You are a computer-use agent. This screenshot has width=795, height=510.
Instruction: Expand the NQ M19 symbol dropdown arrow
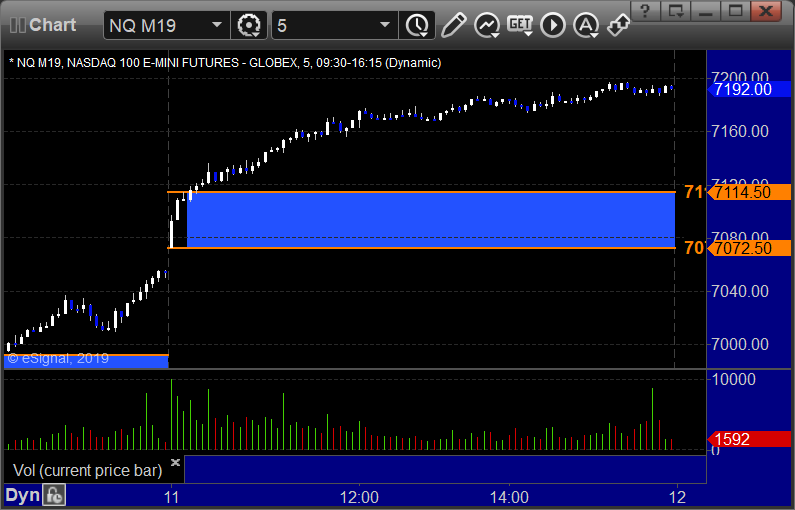pyautogui.click(x=216, y=25)
